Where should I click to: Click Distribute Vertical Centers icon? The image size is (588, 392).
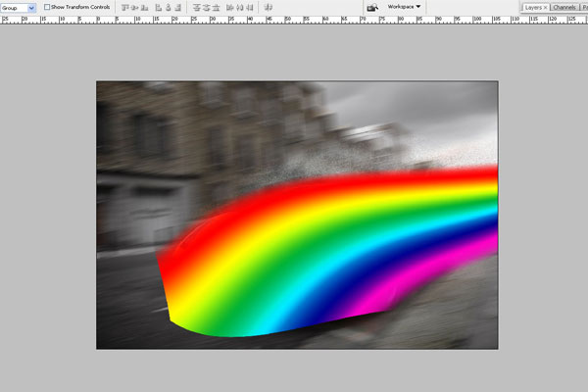click(x=206, y=7)
